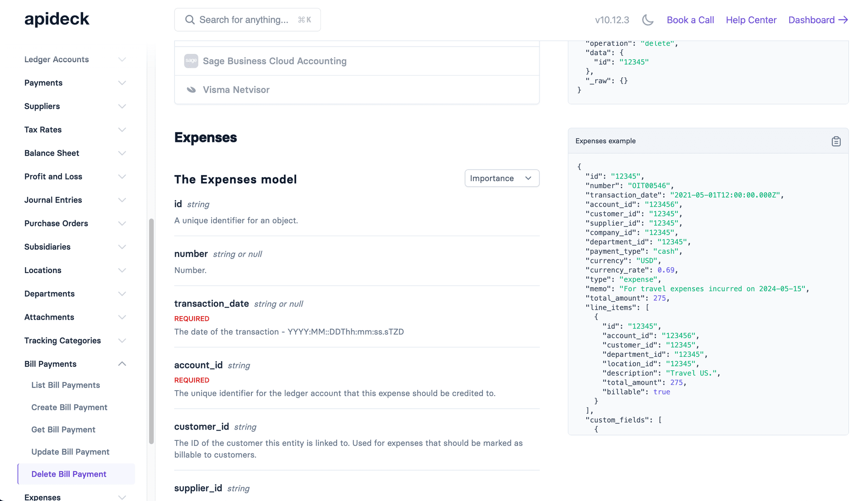The image size is (868, 501).
Task: Toggle dark mode moon icon
Action: pos(648,20)
